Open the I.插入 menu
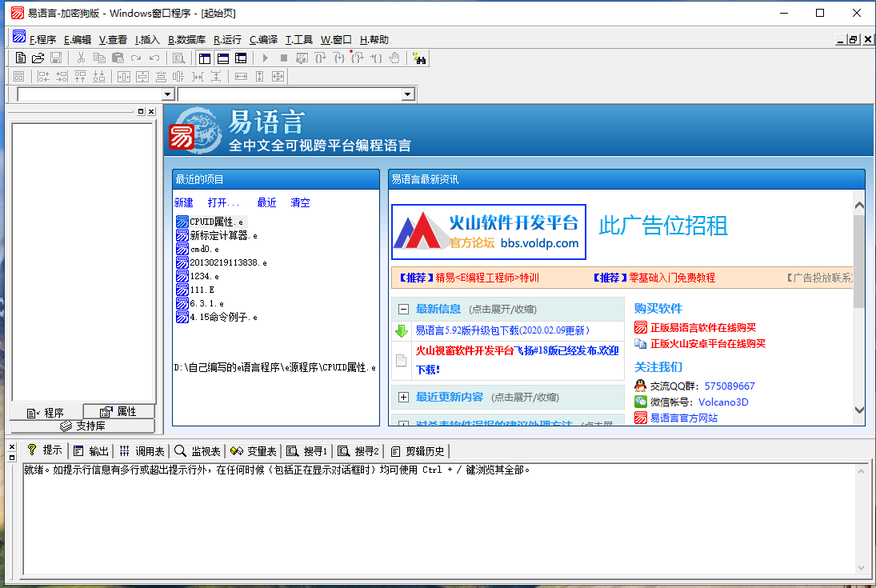Screen dimensions: 876x588 tap(147, 40)
